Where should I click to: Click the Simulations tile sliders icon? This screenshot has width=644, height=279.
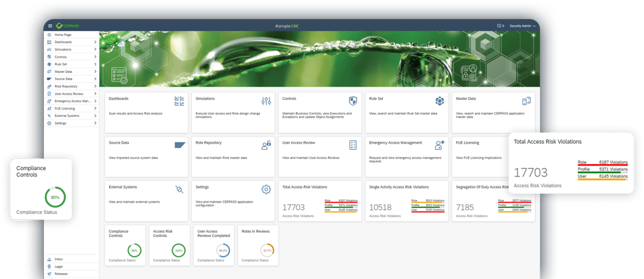[x=266, y=101]
